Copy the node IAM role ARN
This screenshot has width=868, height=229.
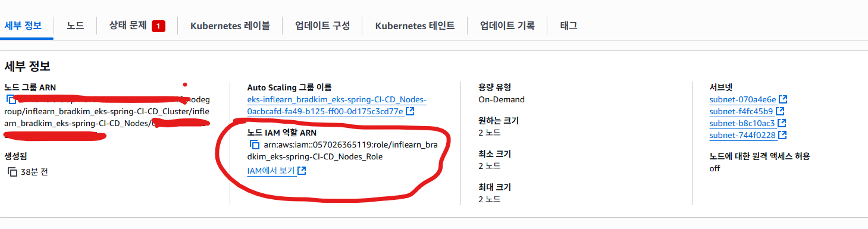[255, 145]
